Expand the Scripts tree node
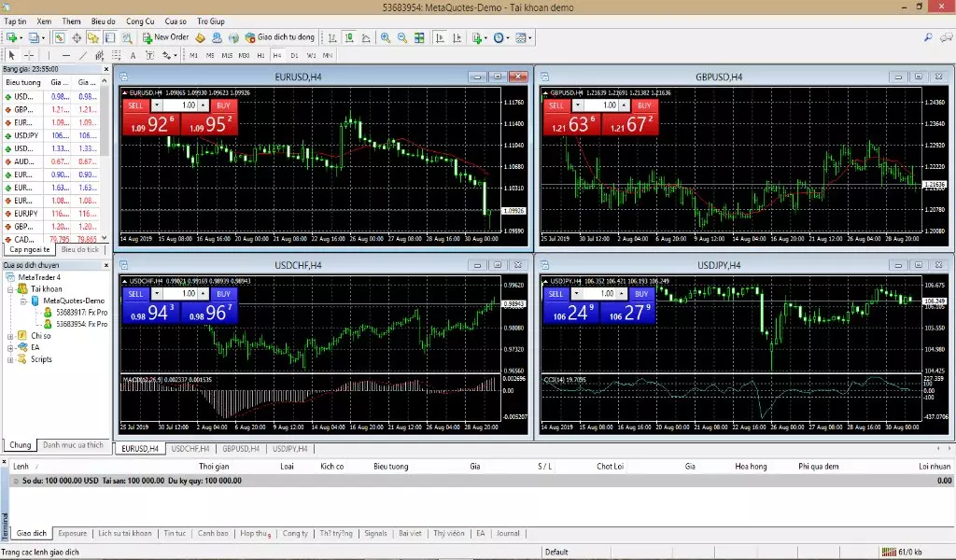This screenshot has width=956, height=560. (x=9, y=359)
